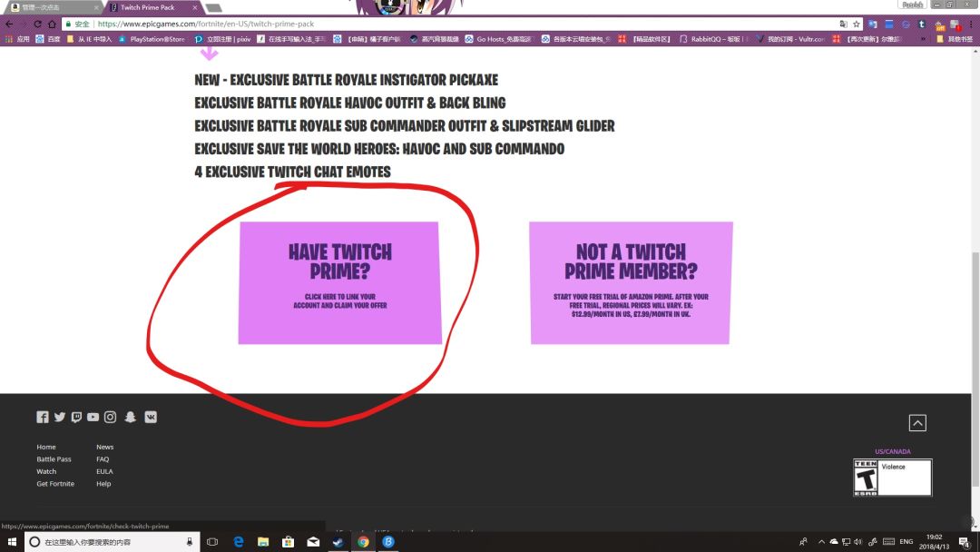Bookmark this page with the star icon
Viewport: 980px width, 552px height.
(x=857, y=24)
